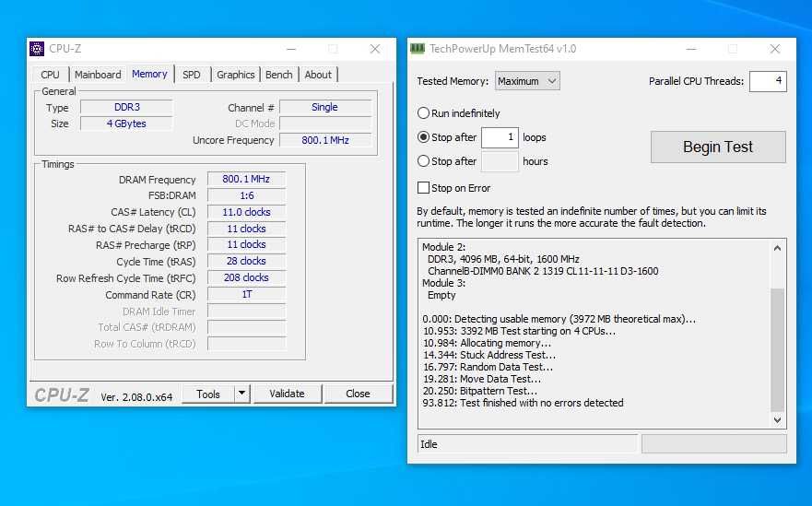Minimize the MemTest64 window
The image size is (812, 506).
pos(691,49)
